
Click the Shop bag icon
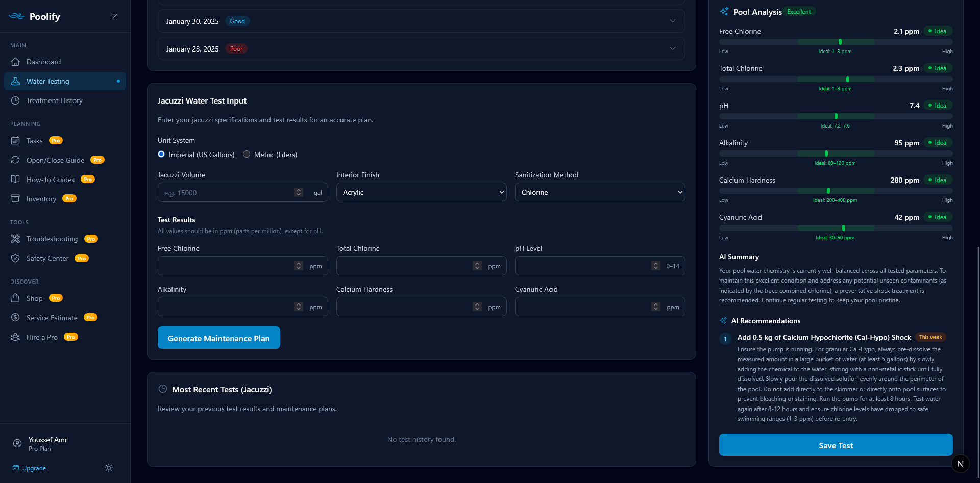(15, 298)
